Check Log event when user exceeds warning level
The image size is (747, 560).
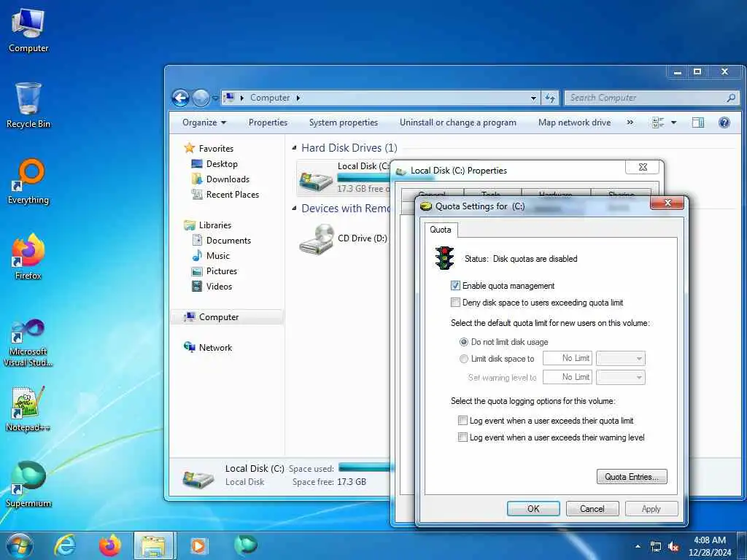pyautogui.click(x=462, y=437)
